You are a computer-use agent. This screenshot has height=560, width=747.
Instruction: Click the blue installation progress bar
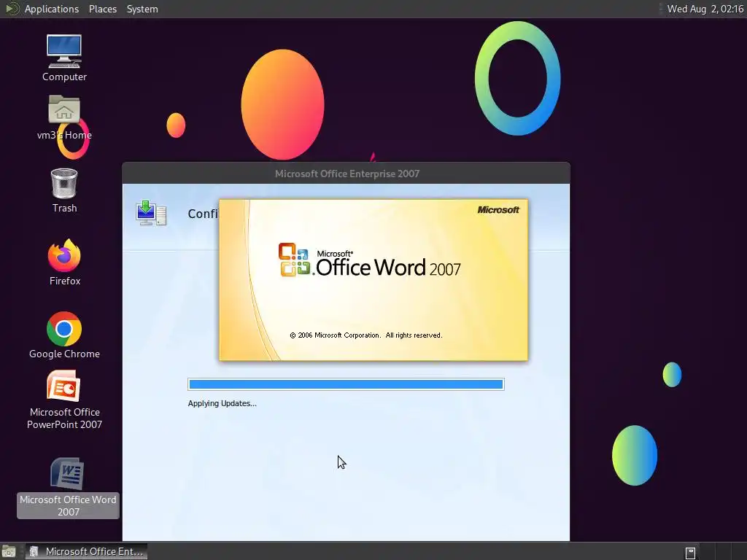[x=346, y=384]
